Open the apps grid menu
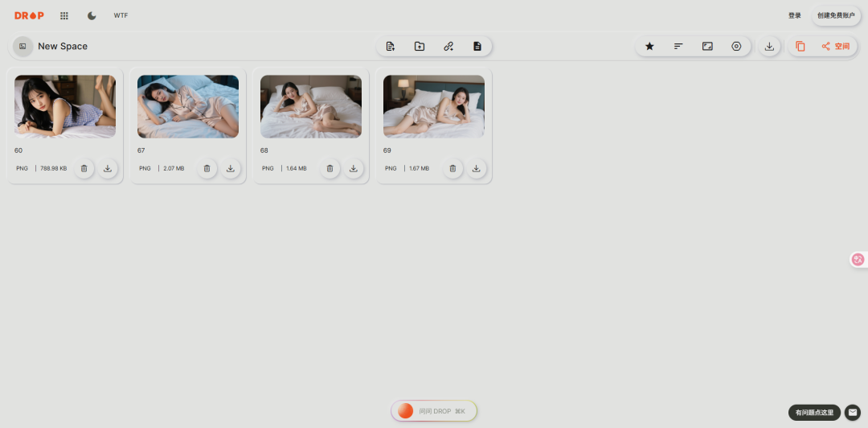The image size is (868, 428). [64, 15]
